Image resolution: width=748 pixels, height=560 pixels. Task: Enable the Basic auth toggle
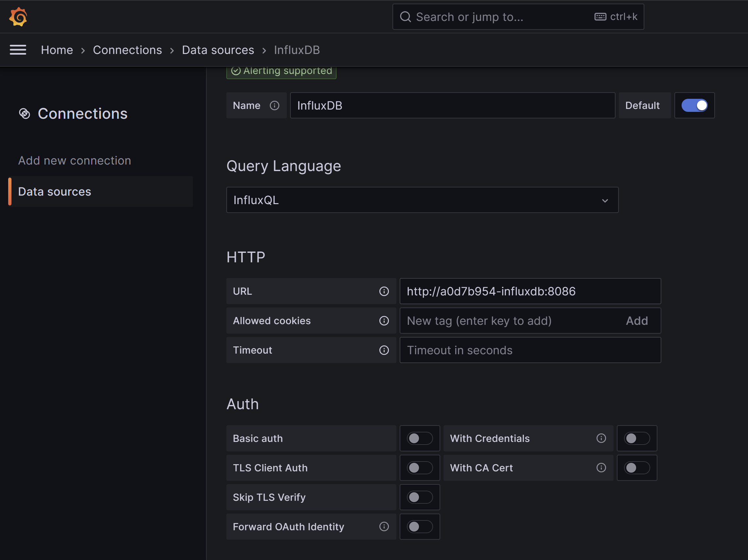pos(420,438)
